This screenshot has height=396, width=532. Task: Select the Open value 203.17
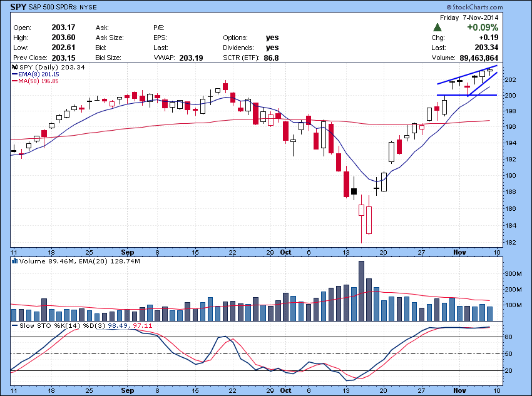[63, 28]
